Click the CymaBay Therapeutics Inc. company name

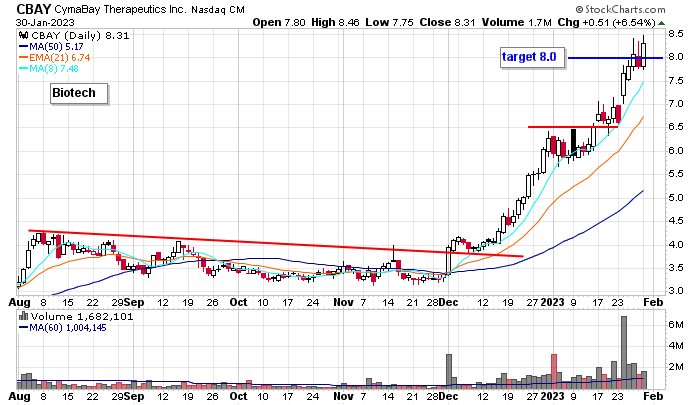(121, 9)
